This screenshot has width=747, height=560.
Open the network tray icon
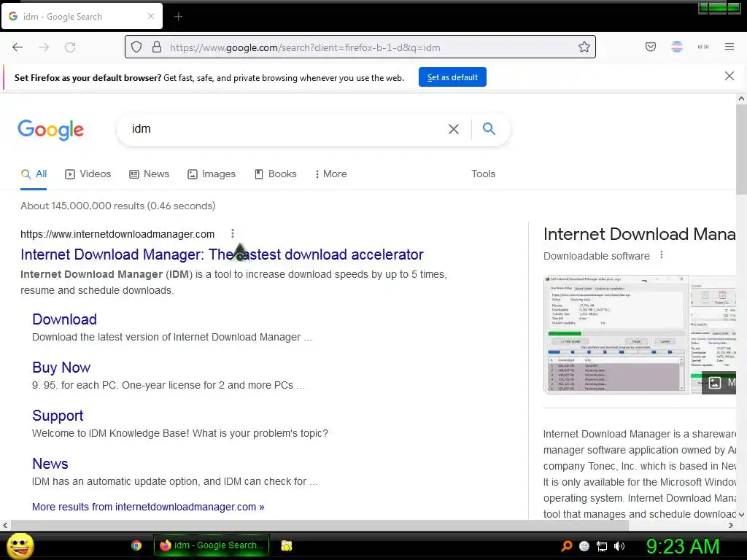(602, 546)
